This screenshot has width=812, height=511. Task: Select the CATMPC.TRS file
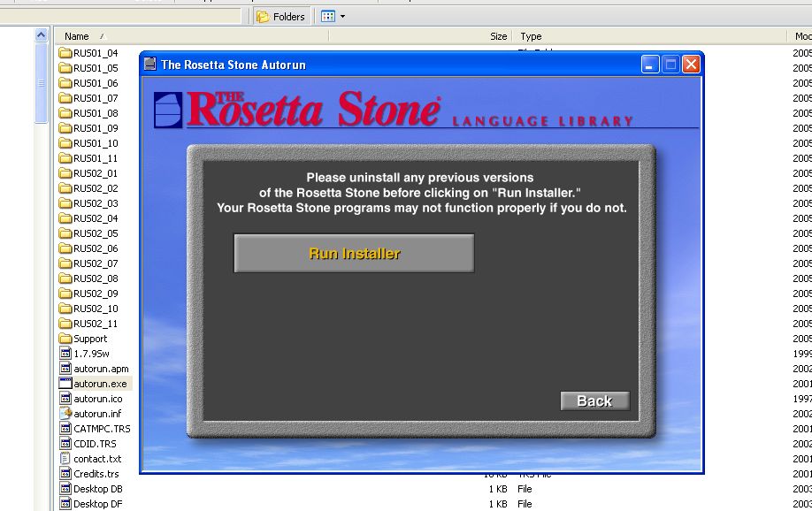(101, 429)
